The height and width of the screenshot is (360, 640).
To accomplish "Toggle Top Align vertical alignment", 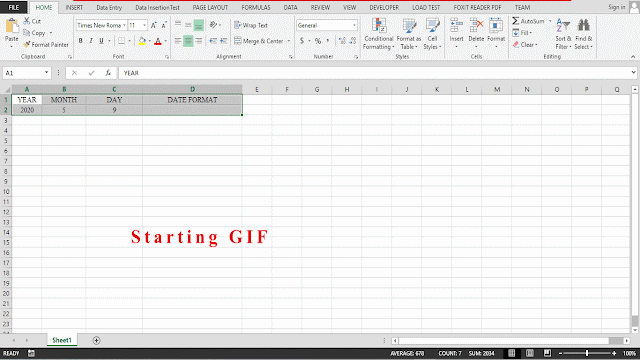I will [178, 24].
